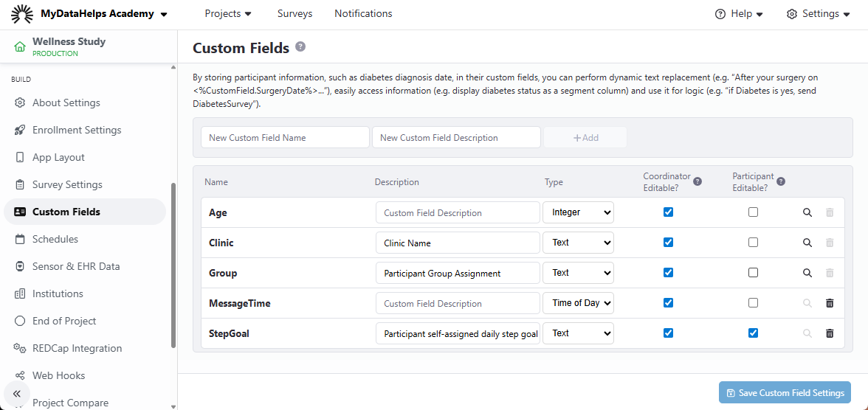Image resolution: width=868 pixels, height=410 pixels.
Task: Click the Participant Editable info icon
Action: point(781,181)
